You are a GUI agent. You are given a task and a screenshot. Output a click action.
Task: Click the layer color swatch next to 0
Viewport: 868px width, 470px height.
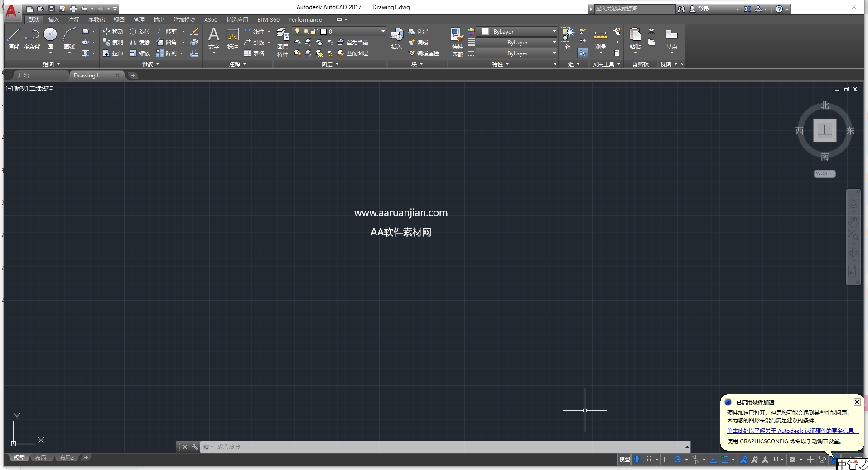click(x=324, y=31)
